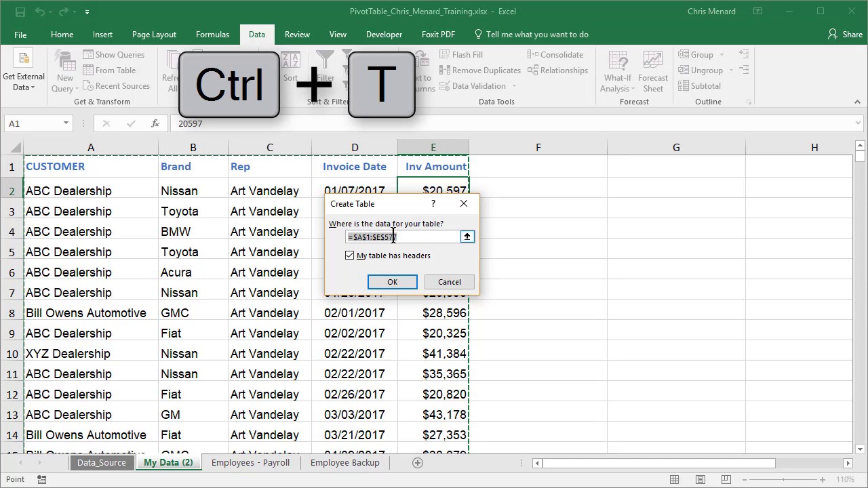Open Customize Quick Access Toolbar arrow

click(x=87, y=12)
